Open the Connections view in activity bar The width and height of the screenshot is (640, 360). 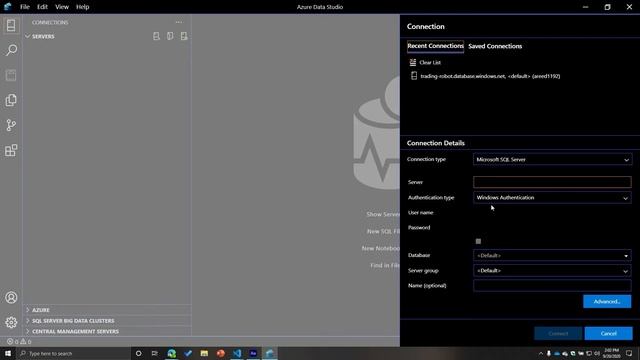[x=11, y=25]
